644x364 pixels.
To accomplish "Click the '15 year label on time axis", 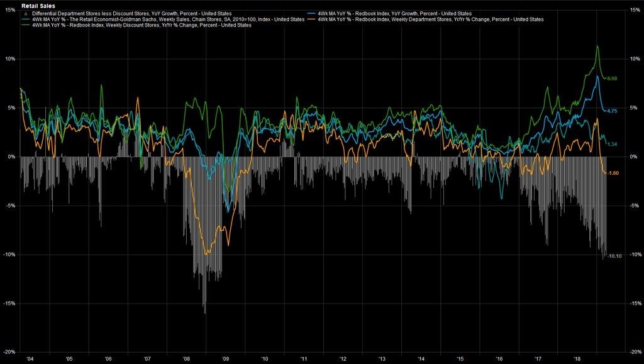I will click(460, 359).
